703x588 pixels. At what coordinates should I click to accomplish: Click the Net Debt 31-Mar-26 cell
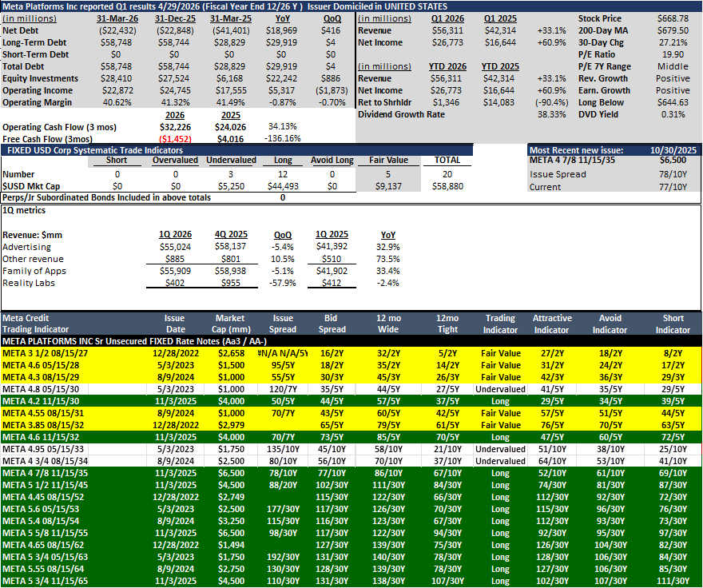117,30
